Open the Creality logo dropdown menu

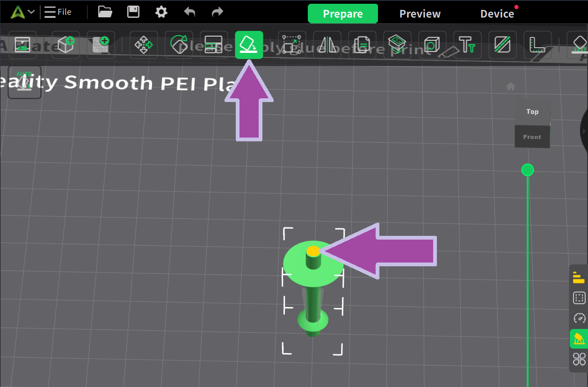point(23,12)
